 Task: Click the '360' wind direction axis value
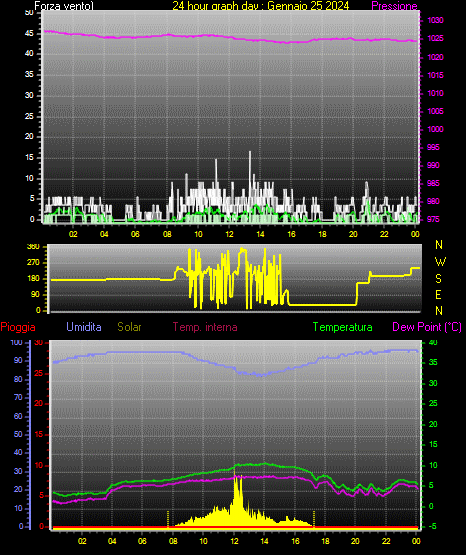(x=33, y=247)
